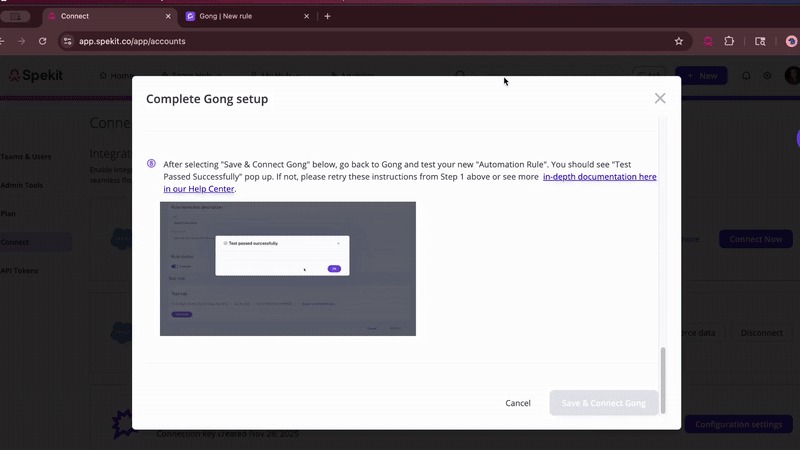800x450 pixels.
Task: Open a new browser tab
Action: click(327, 16)
